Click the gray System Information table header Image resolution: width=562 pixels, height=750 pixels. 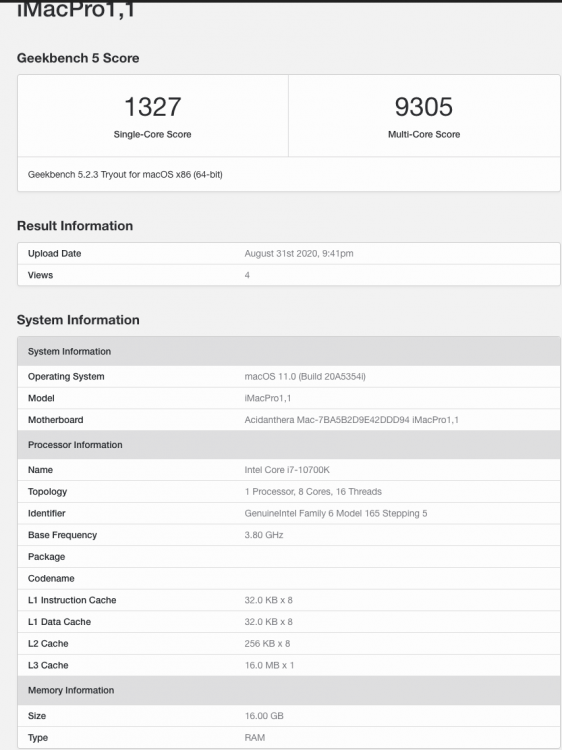pos(289,352)
